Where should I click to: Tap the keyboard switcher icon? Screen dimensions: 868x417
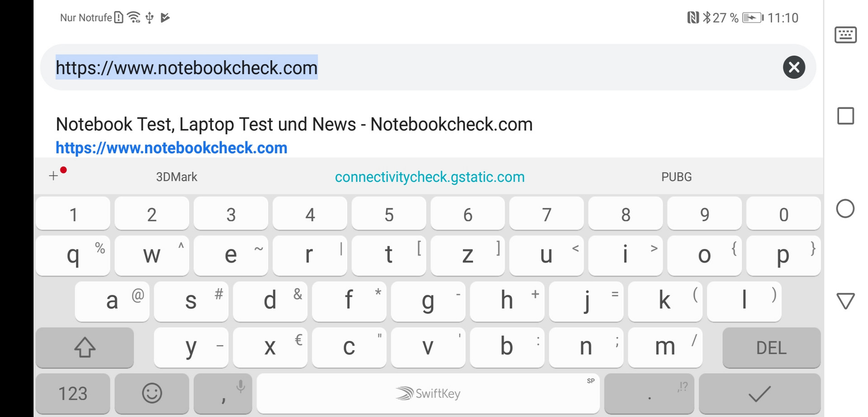845,35
